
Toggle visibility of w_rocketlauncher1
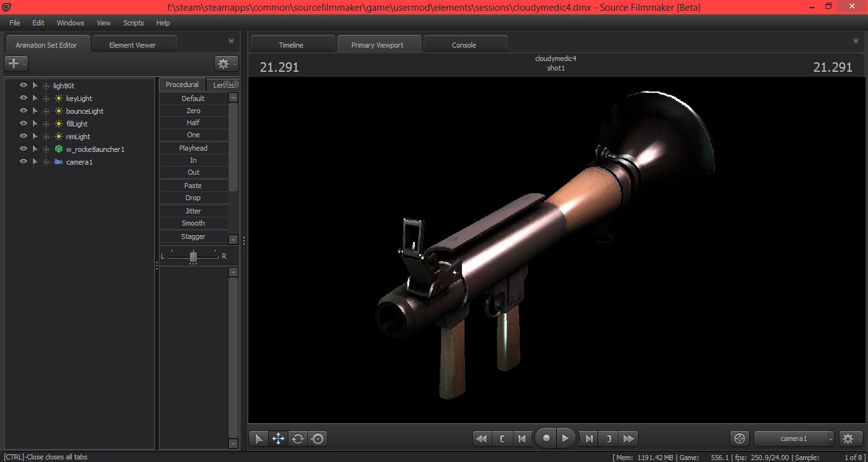[x=24, y=149]
